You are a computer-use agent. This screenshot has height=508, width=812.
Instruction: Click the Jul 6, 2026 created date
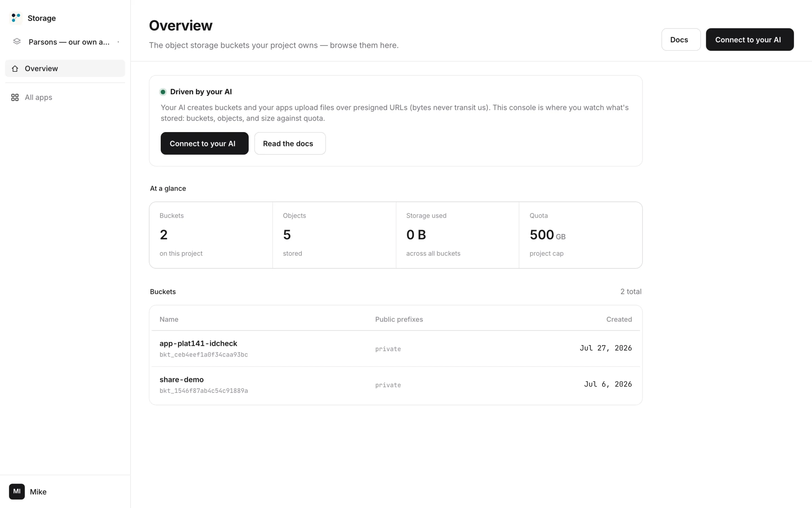[x=608, y=384]
